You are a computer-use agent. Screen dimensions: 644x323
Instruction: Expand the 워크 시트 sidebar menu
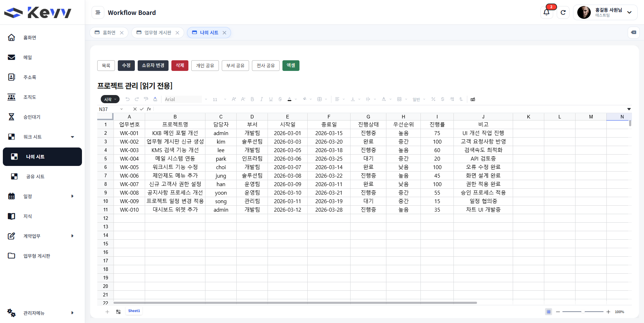coord(72,137)
